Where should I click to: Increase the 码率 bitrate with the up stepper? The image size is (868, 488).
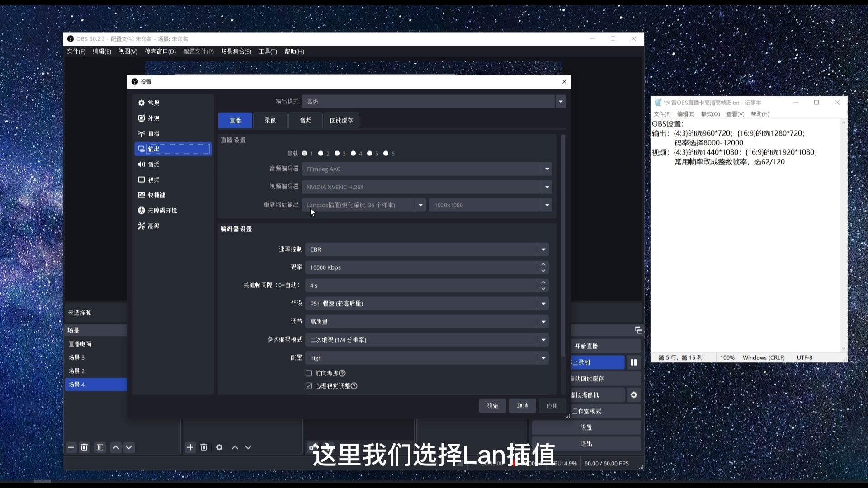tap(543, 264)
